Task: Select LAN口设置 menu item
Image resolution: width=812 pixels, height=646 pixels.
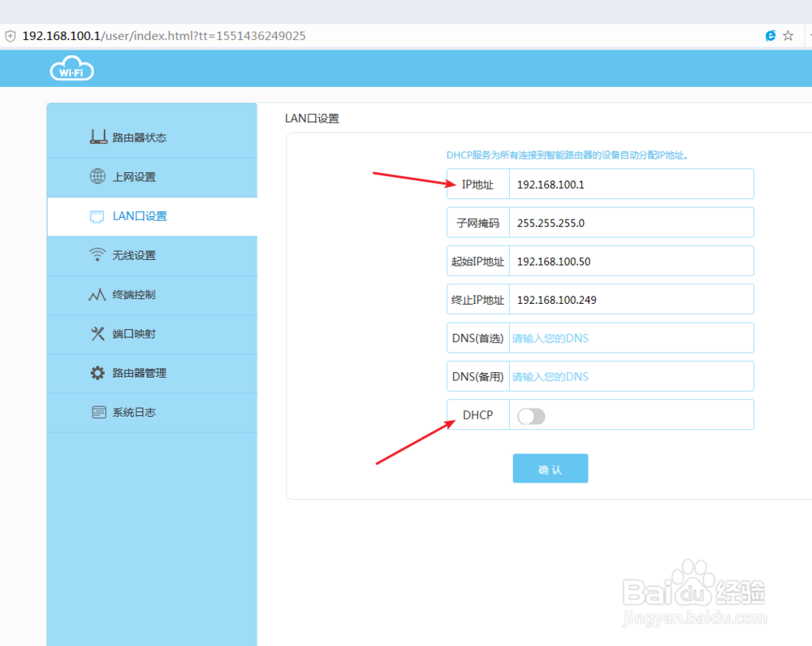Action: tap(153, 216)
